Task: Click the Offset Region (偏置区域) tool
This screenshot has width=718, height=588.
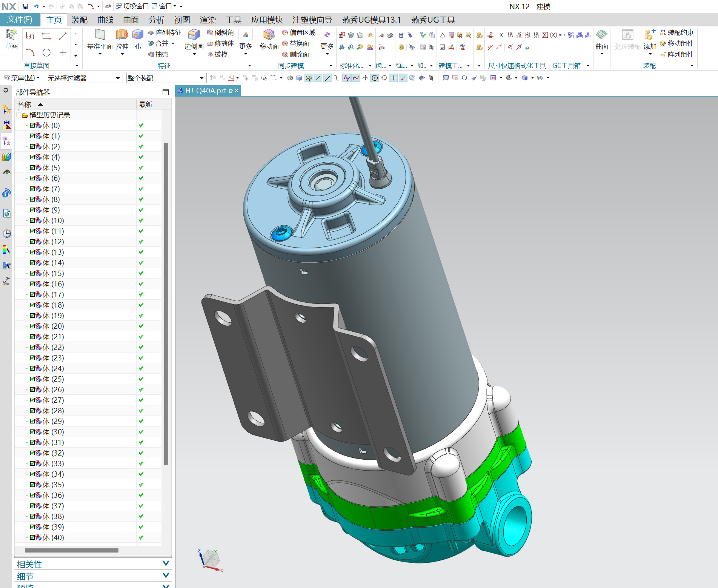Action: tap(299, 32)
